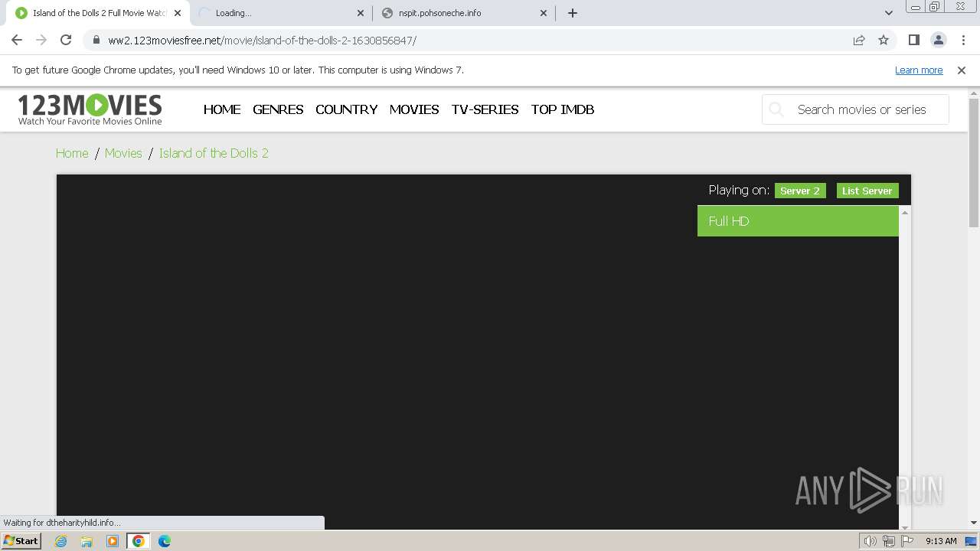Open COUNTRY menu
Image resolution: width=980 pixels, height=551 pixels.
tap(346, 109)
